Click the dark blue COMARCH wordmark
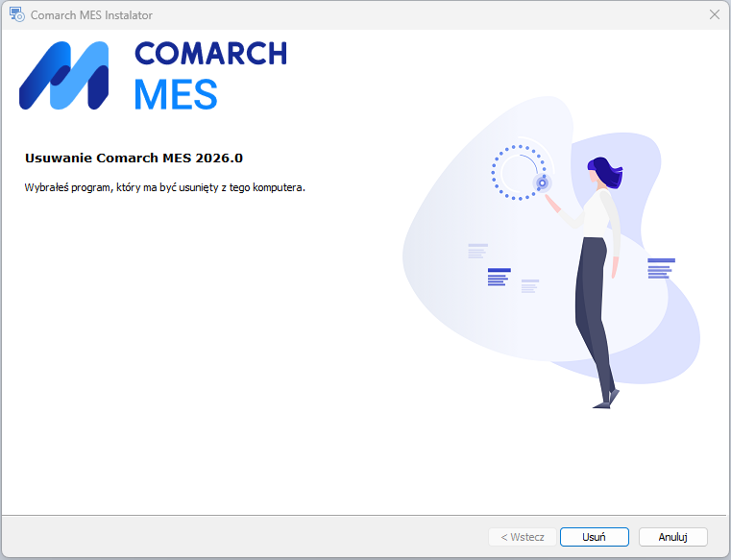The image size is (731, 560). pyautogui.click(x=210, y=53)
